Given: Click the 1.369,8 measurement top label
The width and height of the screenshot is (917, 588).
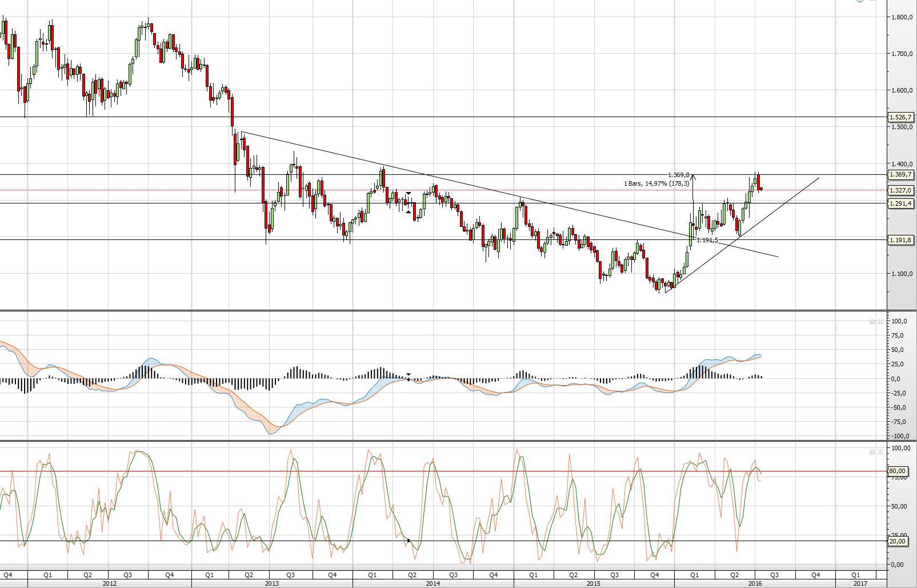Looking at the screenshot, I should tap(679, 175).
